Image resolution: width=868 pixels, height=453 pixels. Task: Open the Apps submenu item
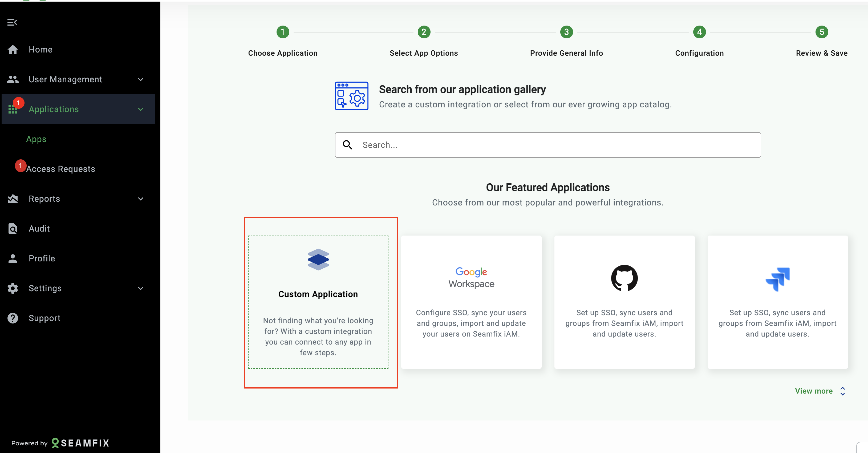click(36, 139)
